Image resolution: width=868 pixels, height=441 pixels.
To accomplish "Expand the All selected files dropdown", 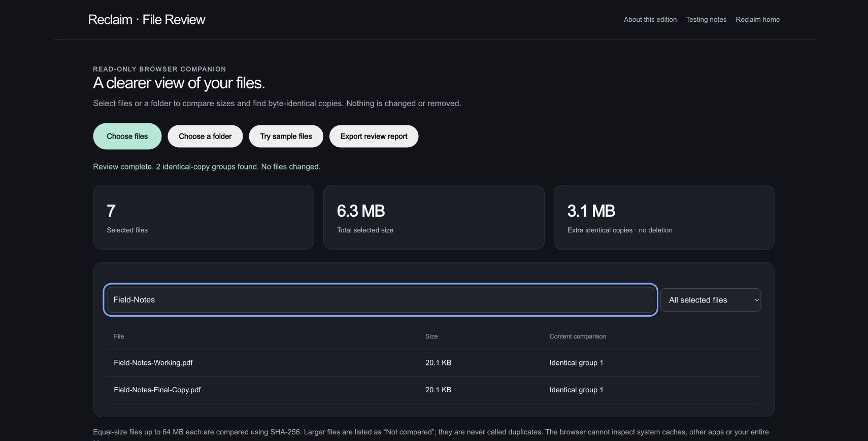I will (710, 300).
